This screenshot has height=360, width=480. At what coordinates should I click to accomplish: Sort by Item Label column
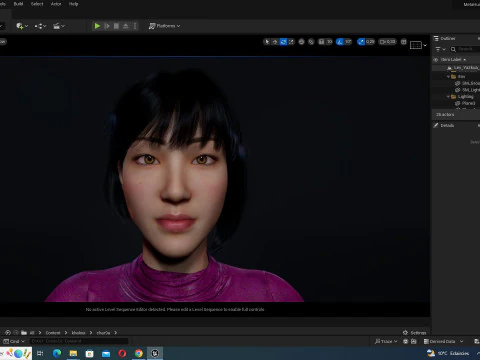pyautogui.click(x=453, y=60)
